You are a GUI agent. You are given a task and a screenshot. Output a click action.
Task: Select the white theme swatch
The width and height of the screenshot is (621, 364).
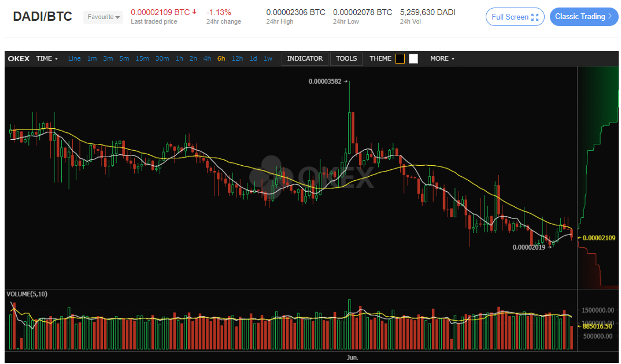point(413,58)
